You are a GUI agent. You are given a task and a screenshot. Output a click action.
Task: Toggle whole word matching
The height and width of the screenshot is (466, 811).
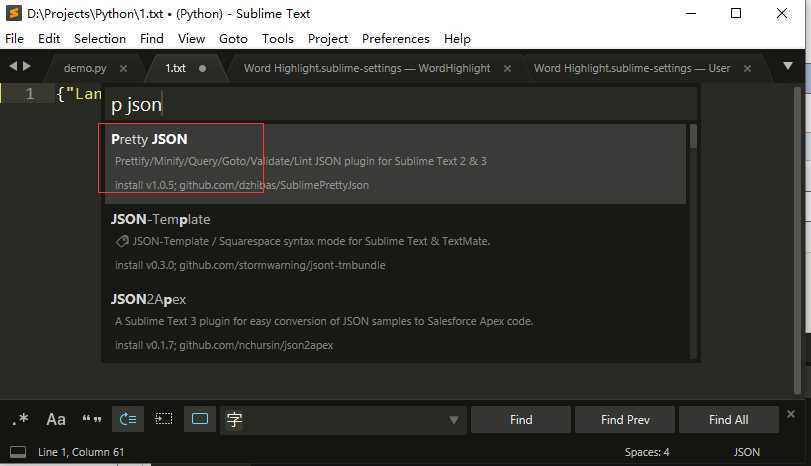click(x=92, y=419)
